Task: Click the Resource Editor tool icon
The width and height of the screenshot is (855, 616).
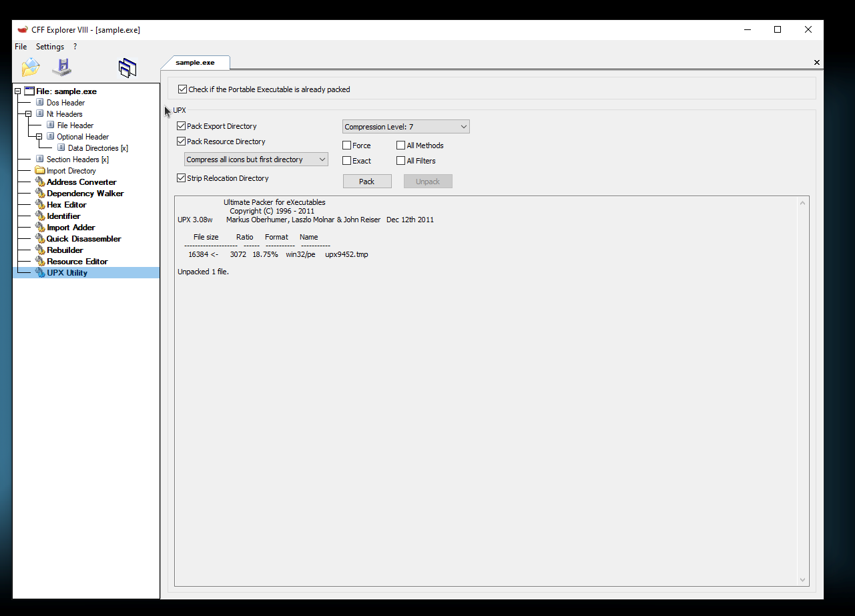Action: point(40,262)
